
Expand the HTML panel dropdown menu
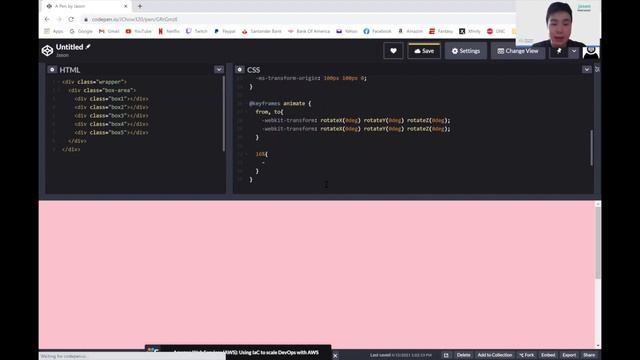click(x=219, y=70)
